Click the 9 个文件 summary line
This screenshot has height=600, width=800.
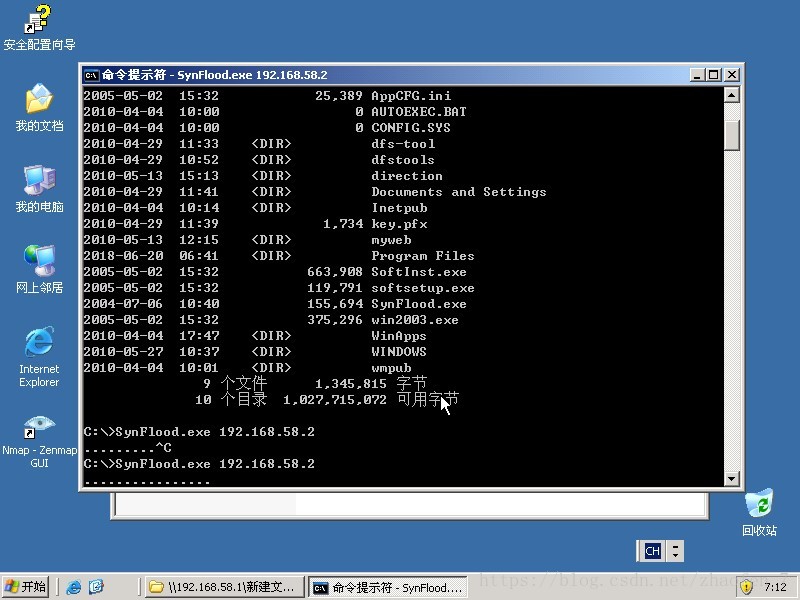click(315, 384)
